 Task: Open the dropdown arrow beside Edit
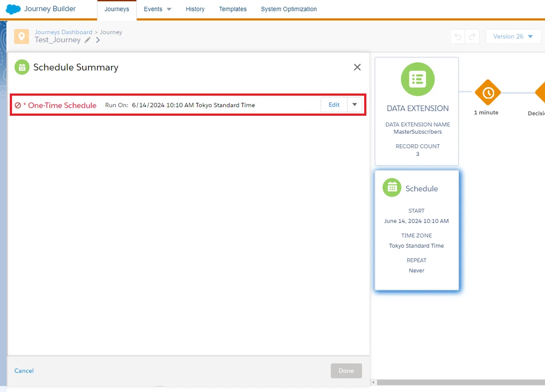coord(355,105)
